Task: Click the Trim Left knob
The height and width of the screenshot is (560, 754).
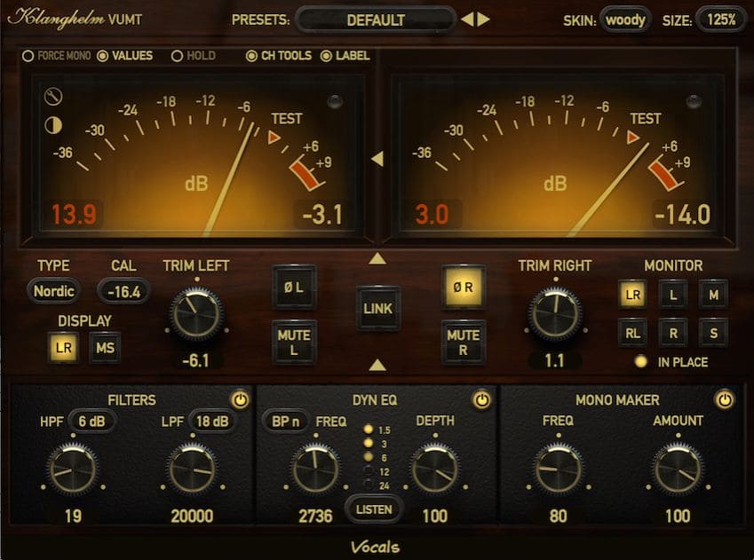Action: pyautogui.click(x=196, y=314)
